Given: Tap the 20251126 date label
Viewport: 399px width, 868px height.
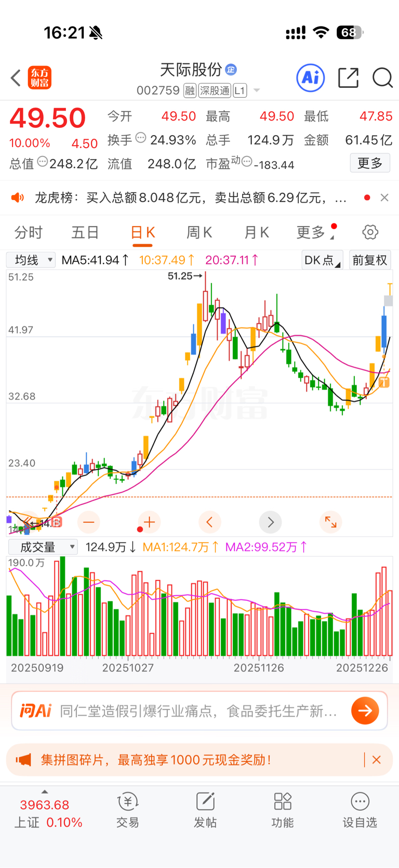Looking at the screenshot, I should (x=259, y=668).
